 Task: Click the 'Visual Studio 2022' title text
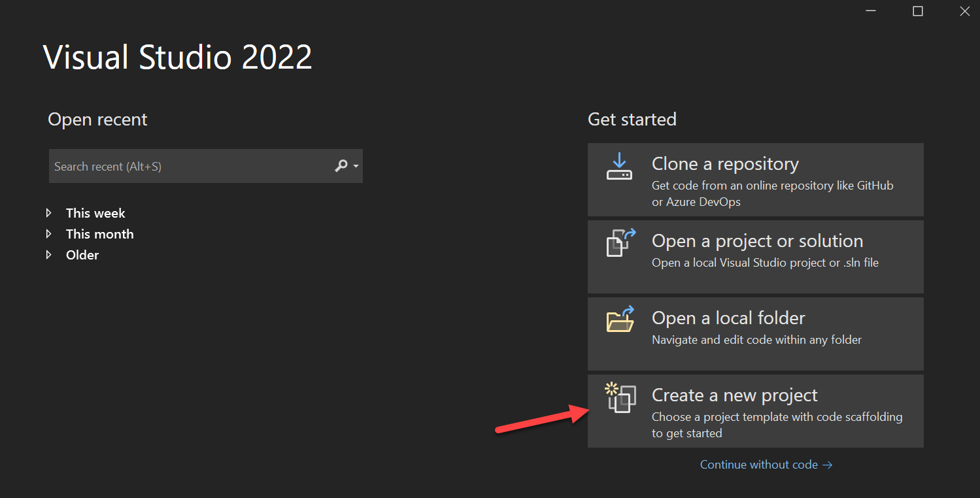[x=178, y=58]
